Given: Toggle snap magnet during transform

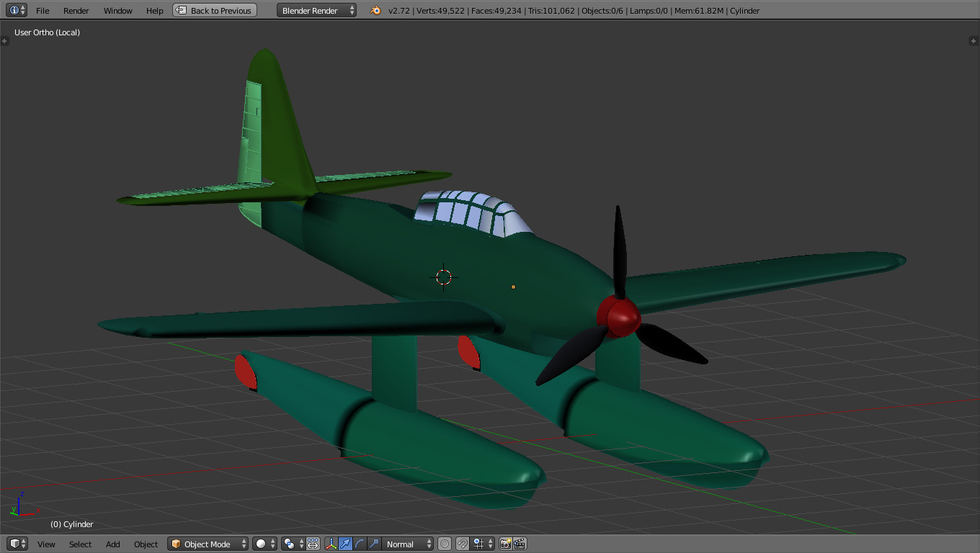Looking at the screenshot, I should (x=463, y=544).
